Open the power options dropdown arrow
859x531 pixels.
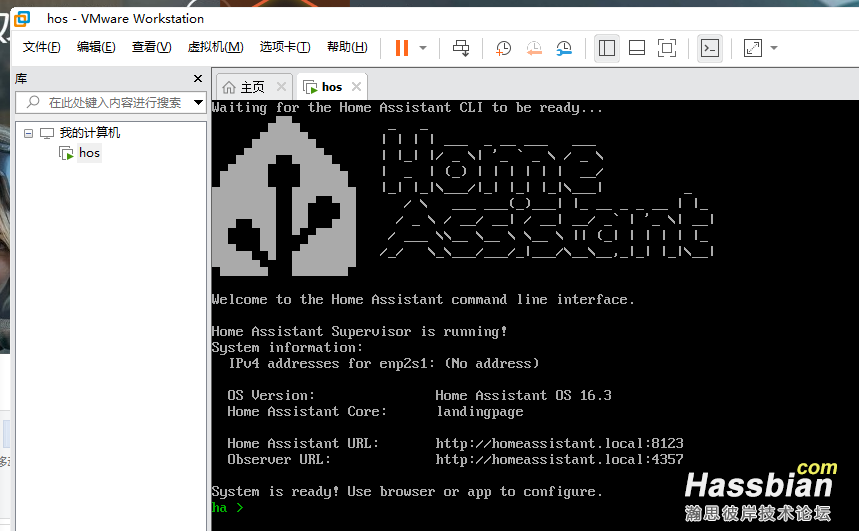click(x=423, y=48)
